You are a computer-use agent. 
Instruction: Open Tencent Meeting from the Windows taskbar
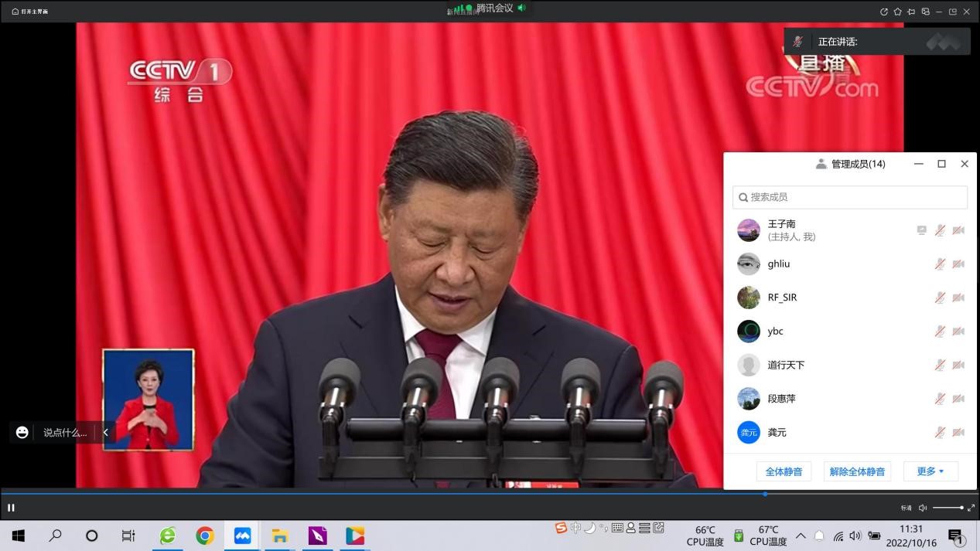tap(242, 536)
